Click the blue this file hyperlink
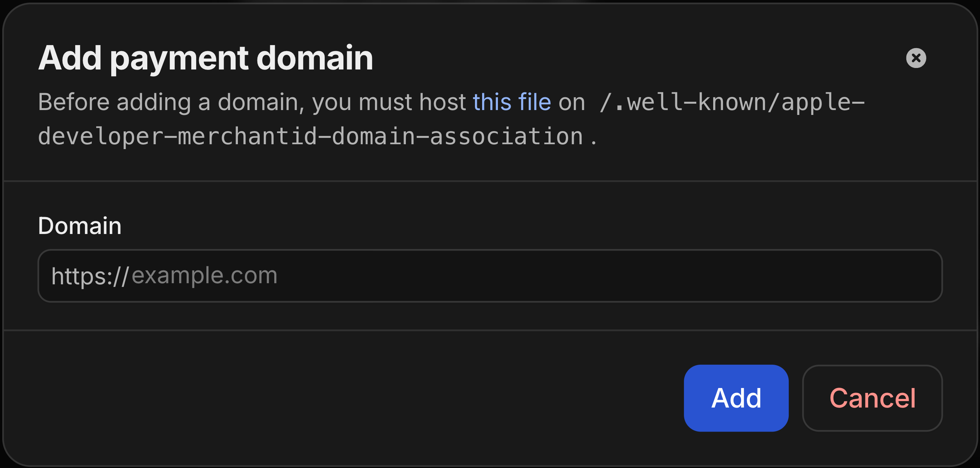The height and width of the screenshot is (468, 980). pos(512,101)
